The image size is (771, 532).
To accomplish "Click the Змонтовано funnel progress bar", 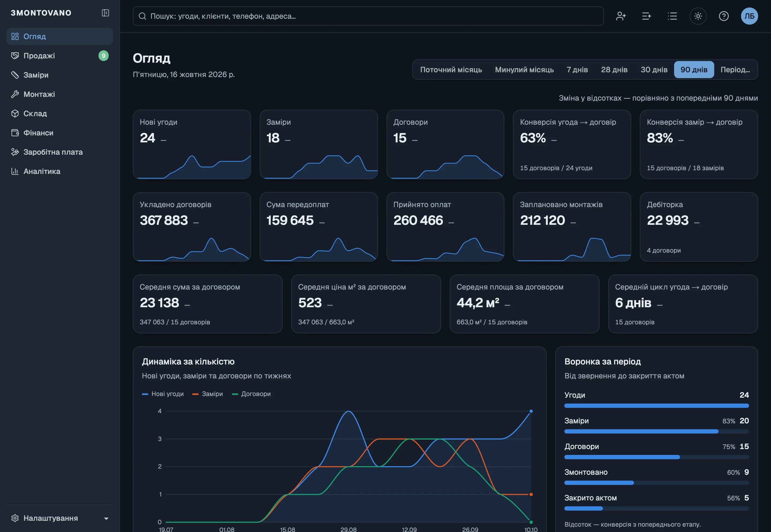I will coord(656,483).
